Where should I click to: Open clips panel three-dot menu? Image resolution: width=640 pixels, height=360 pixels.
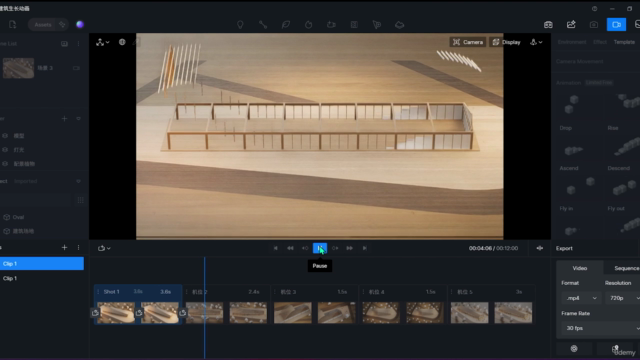pos(78,247)
